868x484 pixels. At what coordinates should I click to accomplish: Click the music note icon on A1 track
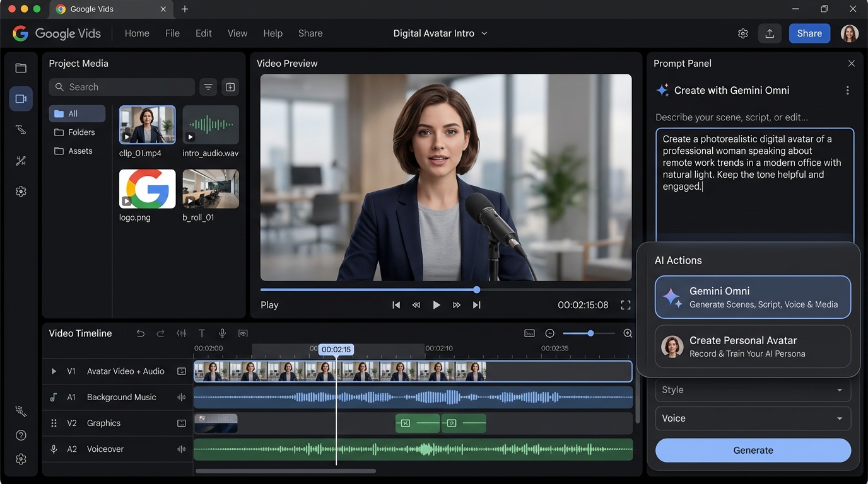pos(54,397)
